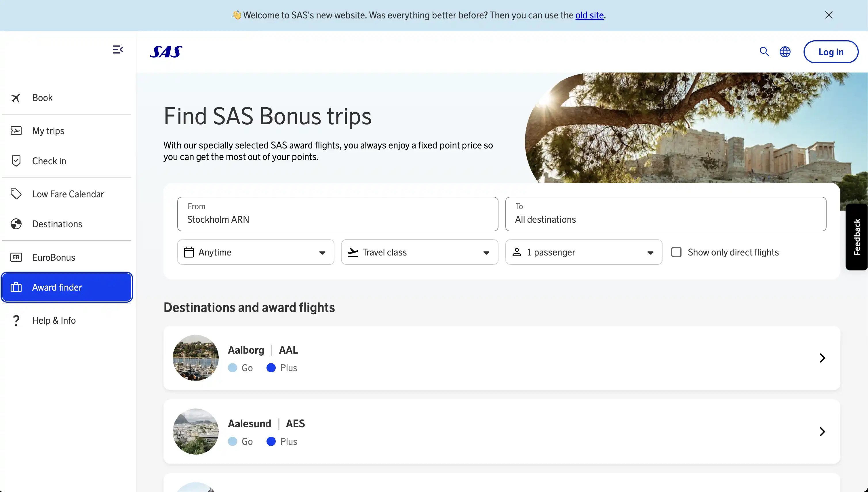The width and height of the screenshot is (868, 492).
Task: Click the Find SAS Bonus trips heading
Action: tap(267, 116)
